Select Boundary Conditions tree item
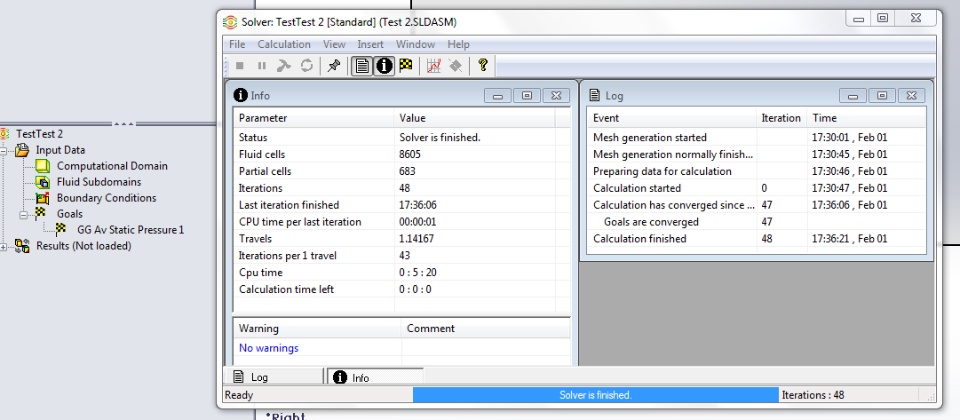The image size is (960, 420). pos(106,198)
